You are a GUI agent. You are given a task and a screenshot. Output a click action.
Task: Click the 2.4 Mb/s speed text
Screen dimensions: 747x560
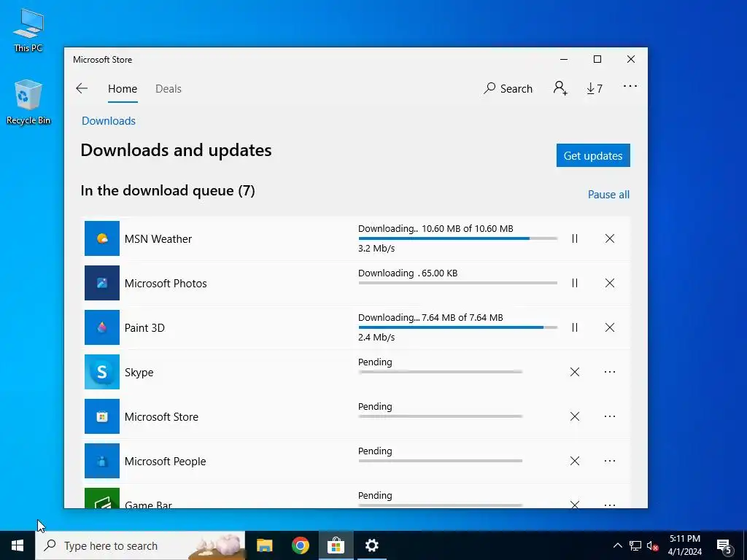[376, 337]
